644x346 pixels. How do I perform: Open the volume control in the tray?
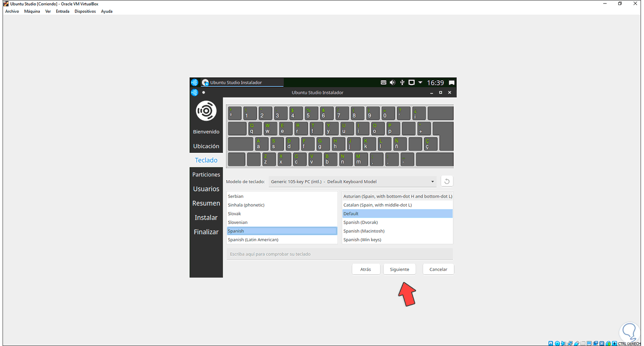point(392,82)
